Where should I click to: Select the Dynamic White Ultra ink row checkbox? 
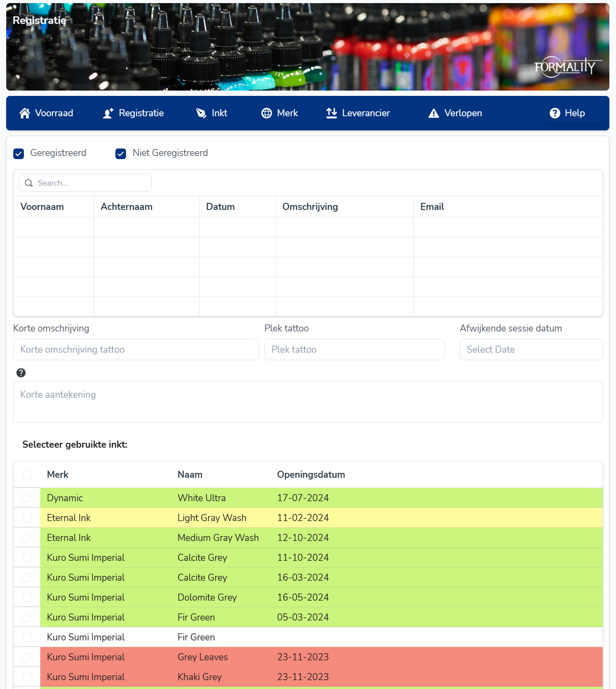[x=27, y=498]
